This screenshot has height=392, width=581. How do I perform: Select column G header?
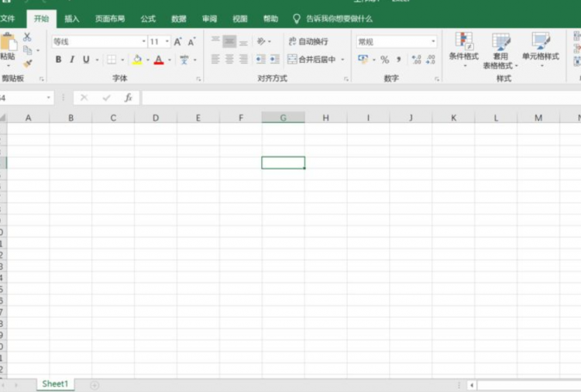tap(283, 118)
